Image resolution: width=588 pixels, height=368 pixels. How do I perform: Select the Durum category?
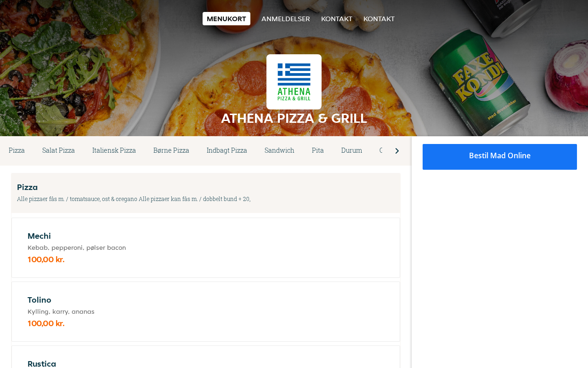[351, 150]
